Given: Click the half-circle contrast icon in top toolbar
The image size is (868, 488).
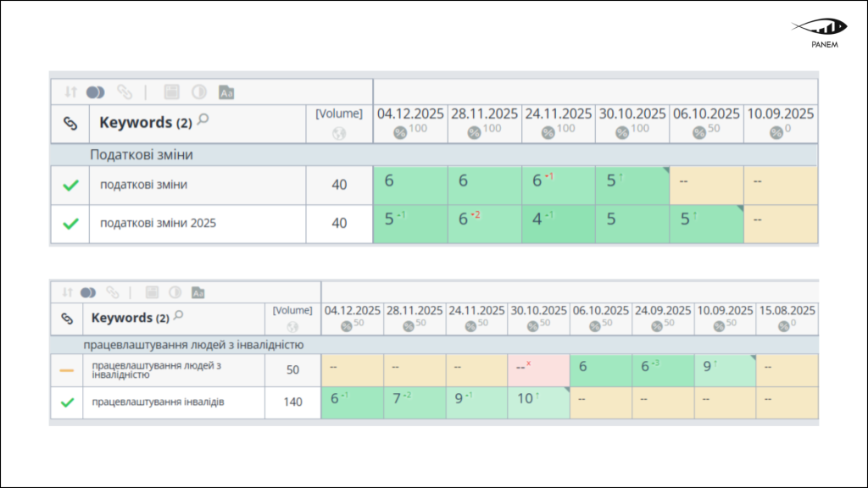Looking at the screenshot, I should (x=199, y=92).
